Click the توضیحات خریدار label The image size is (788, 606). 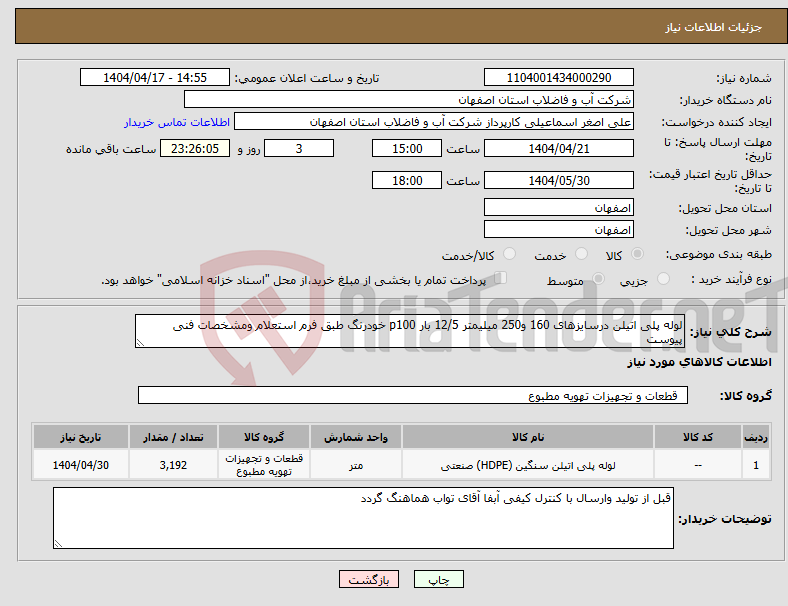(x=725, y=519)
